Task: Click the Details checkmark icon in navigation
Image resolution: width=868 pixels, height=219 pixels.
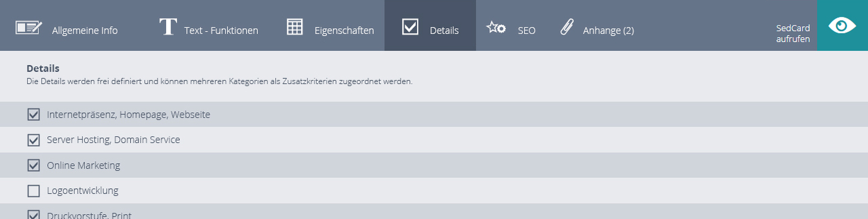Action: tap(410, 26)
